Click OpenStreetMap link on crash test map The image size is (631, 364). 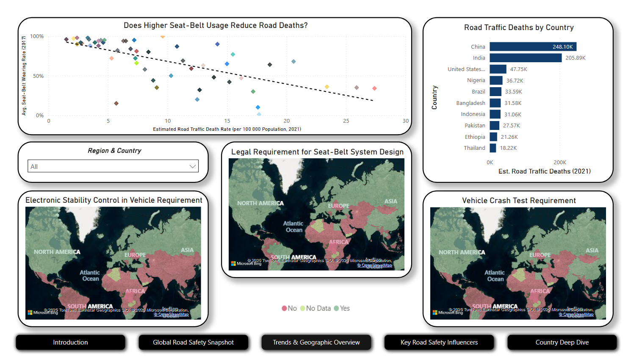click(x=576, y=314)
